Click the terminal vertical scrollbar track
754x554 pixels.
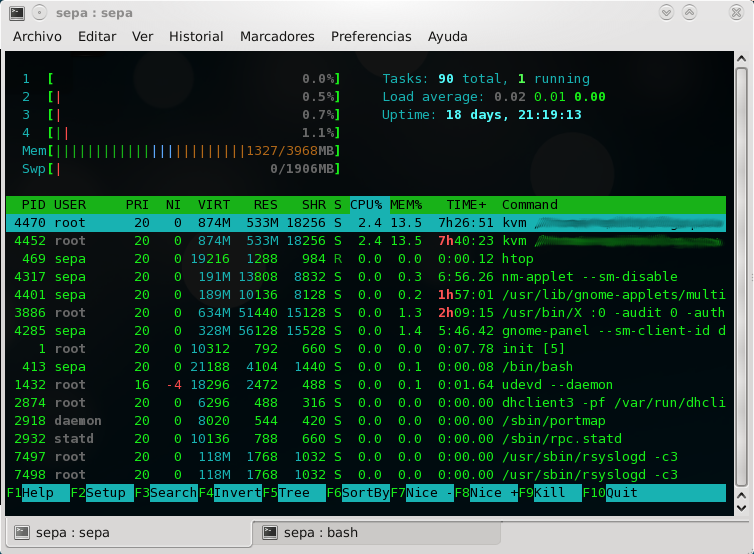tap(741, 277)
